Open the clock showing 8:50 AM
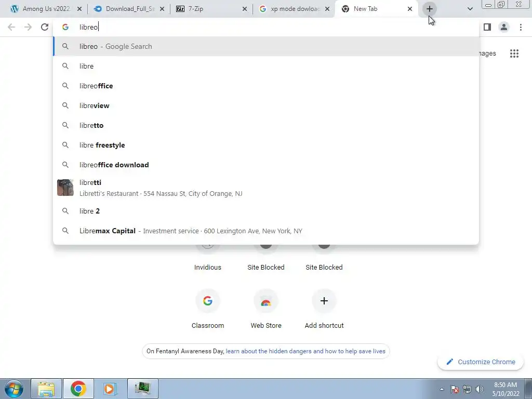Image resolution: width=532 pixels, height=399 pixels. [506, 389]
